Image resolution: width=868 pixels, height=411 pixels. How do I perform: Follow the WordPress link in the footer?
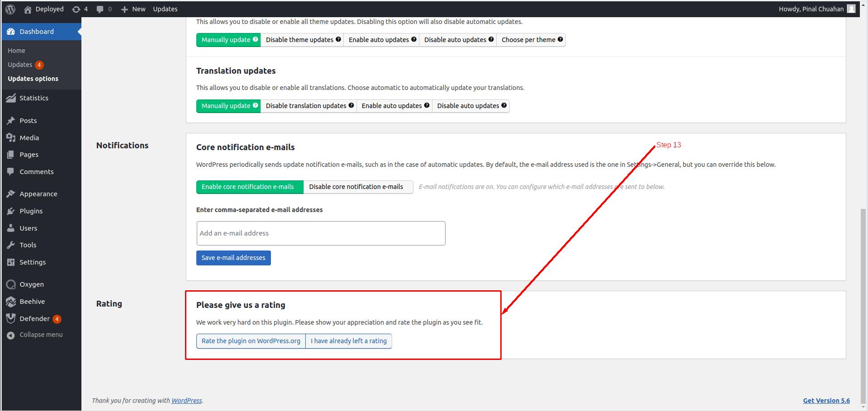pos(187,401)
